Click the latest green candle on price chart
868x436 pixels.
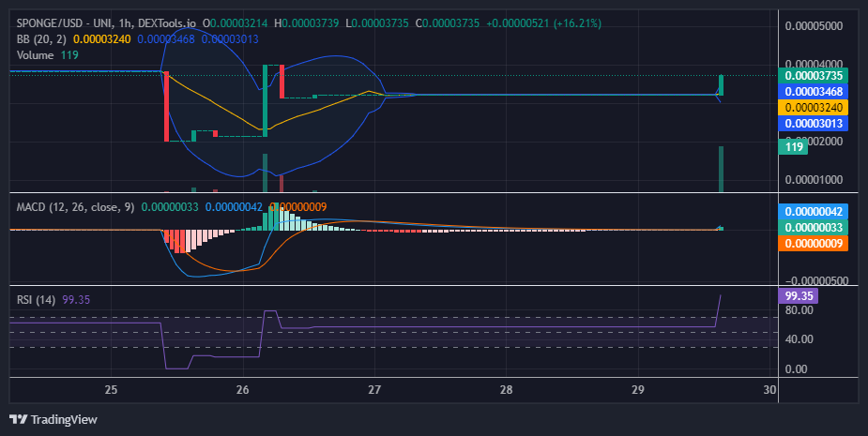click(x=722, y=85)
